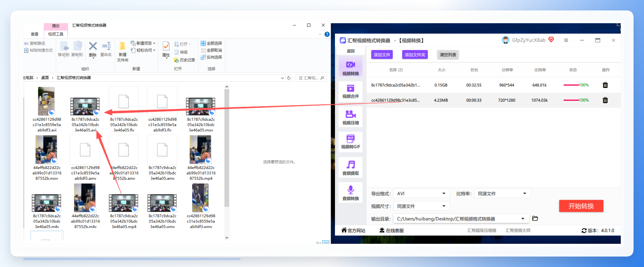Go to 桌面 in the Explorer breadcrumb
644x267 pixels.
click(45, 78)
